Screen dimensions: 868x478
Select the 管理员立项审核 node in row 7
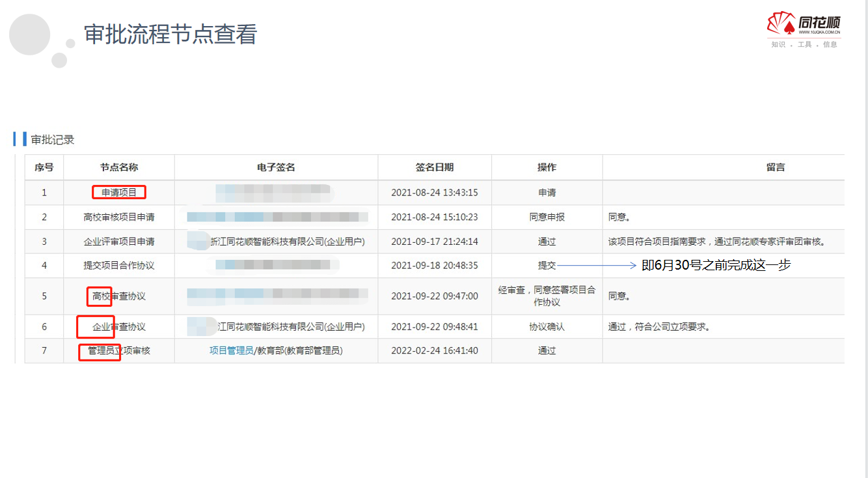[x=119, y=351]
